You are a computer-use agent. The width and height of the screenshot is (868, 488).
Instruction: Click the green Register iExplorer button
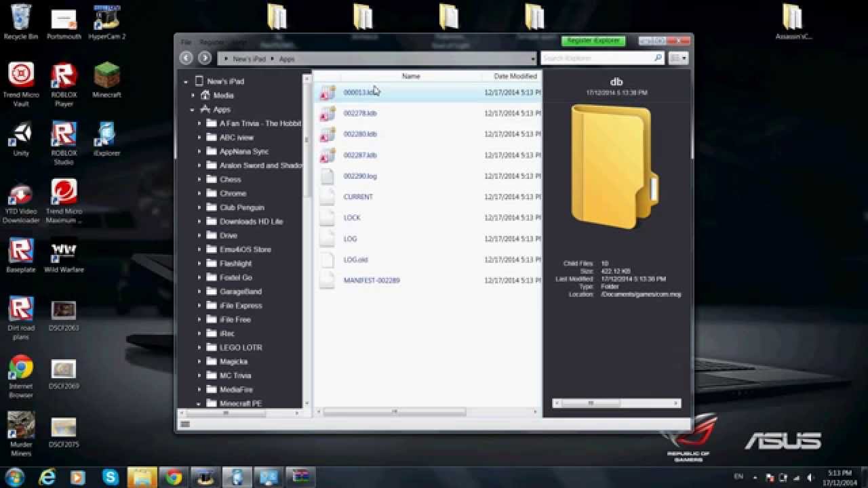pos(593,41)
